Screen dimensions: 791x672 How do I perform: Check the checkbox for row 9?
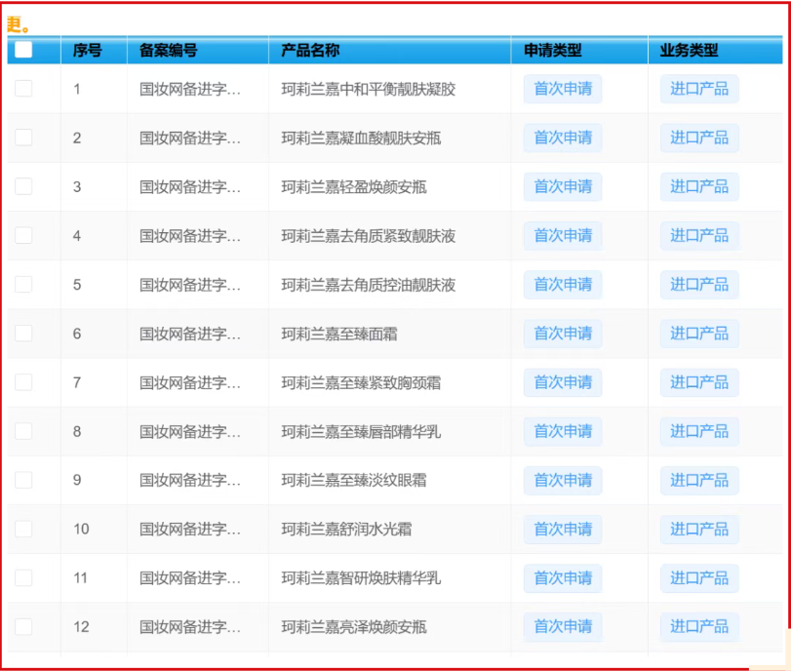coord(23,480)
